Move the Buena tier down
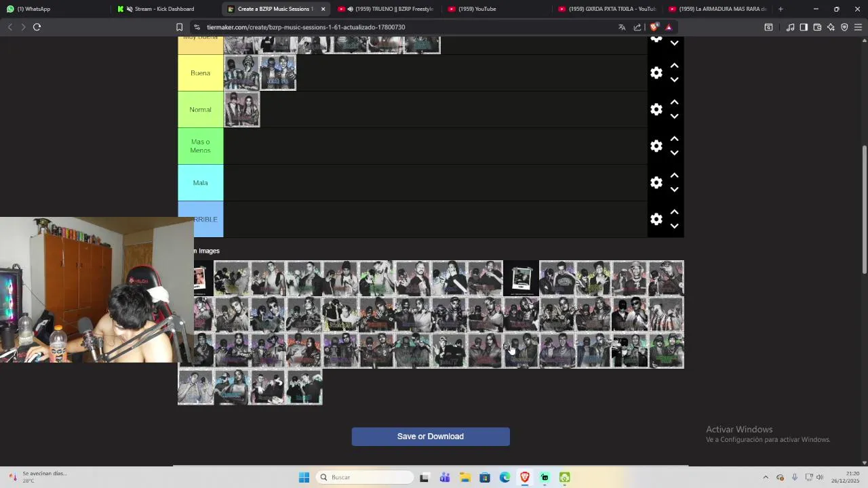The height and width of the screenshot is (488, 868). [x=674, y=80]
